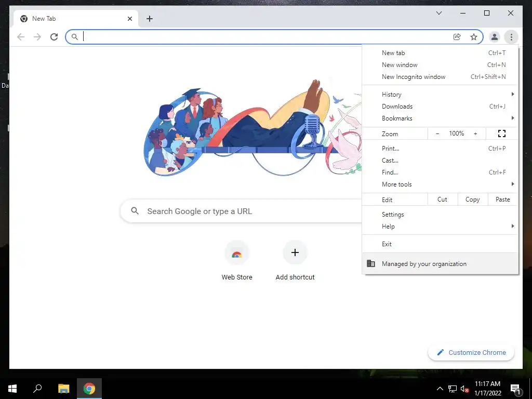
Task: Open the Windows Start menu
Action: pyautogui.click(x=12, y=389)
